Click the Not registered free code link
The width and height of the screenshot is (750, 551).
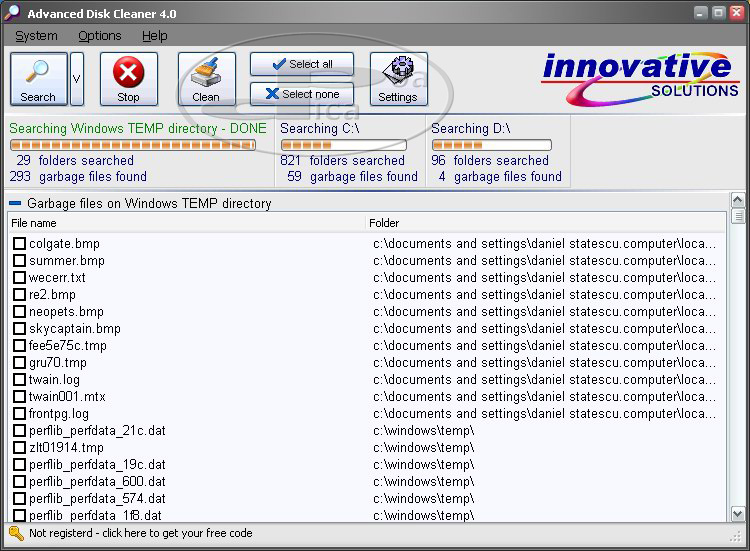(x=140, y=534)
